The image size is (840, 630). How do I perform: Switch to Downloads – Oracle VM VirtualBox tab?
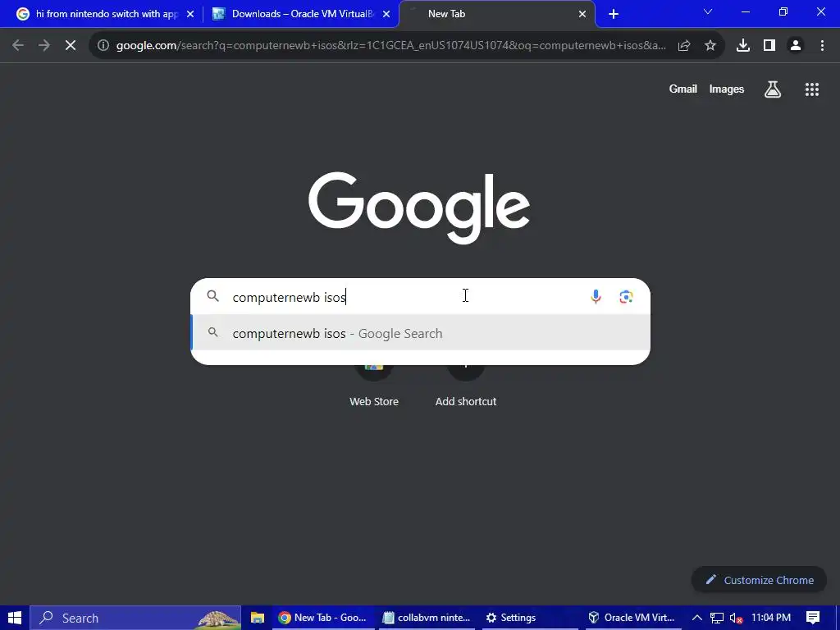pos(300,14)
